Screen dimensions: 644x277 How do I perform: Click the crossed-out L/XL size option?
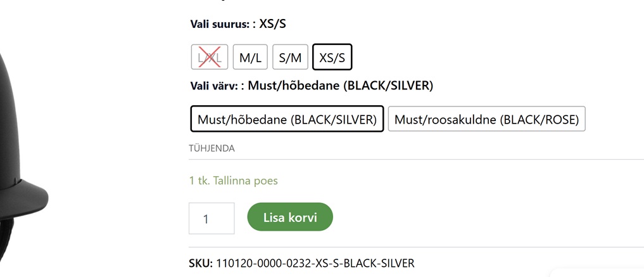click(x=210, y=57)
